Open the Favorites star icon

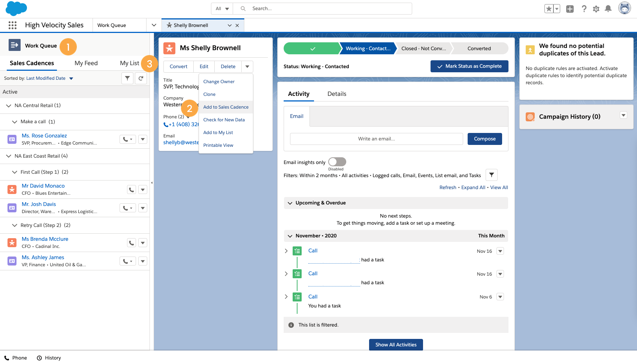click(x=549, y=9)
